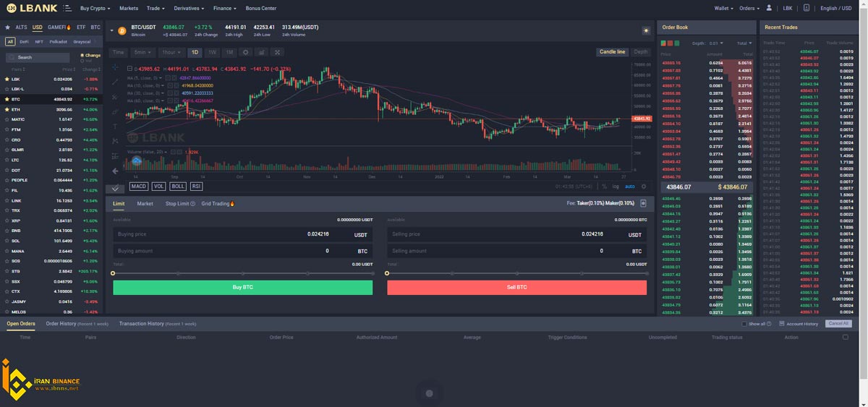This screenshot has width=868, height=407.
Task: Tick the checkbox in the Action column header
Action: tap(846, 337)
